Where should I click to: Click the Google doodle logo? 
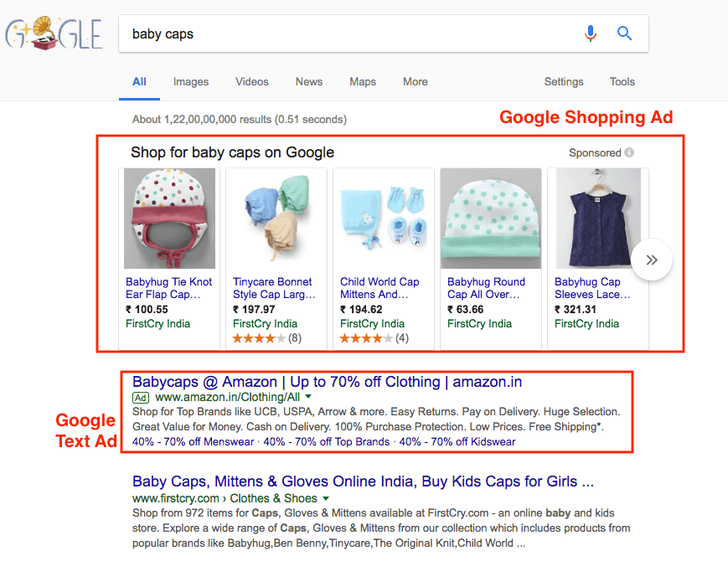coord(54,33)
